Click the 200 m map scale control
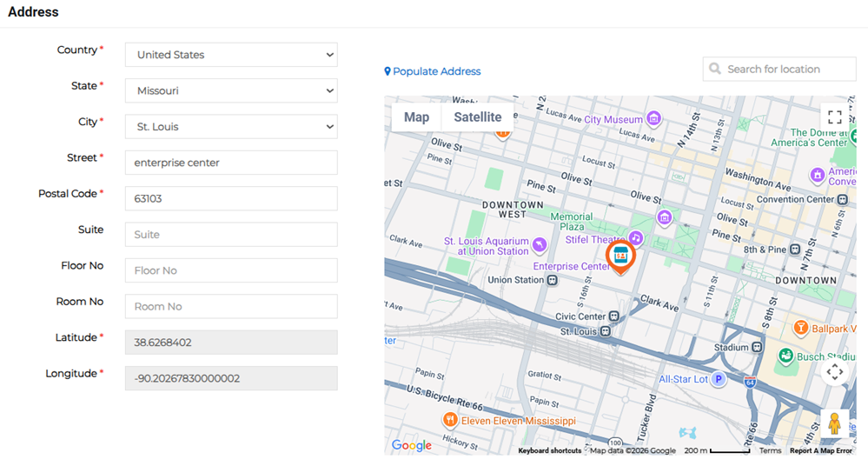Image resolution: width=868 pixels, height=466 pixels. tap(717, 450)
